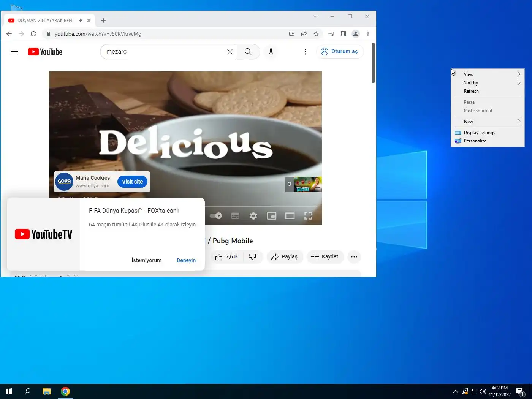Switch to theater mode

click(290, 216)
